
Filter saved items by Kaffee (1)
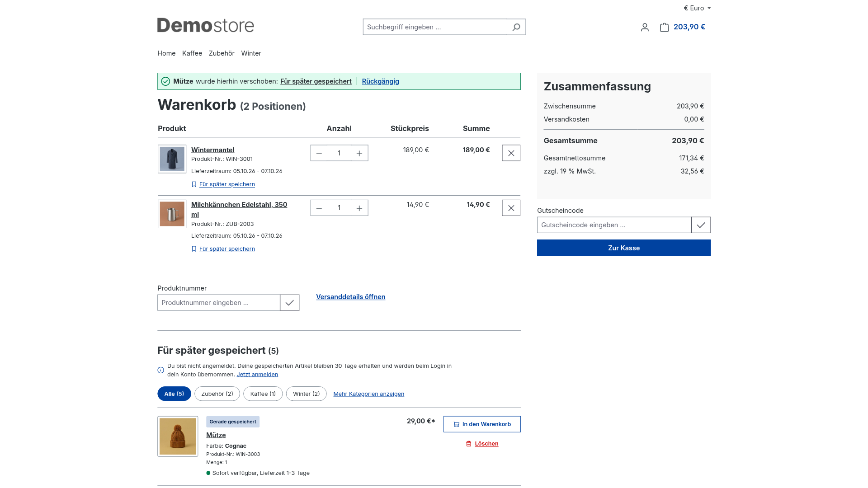pos(263,394)
